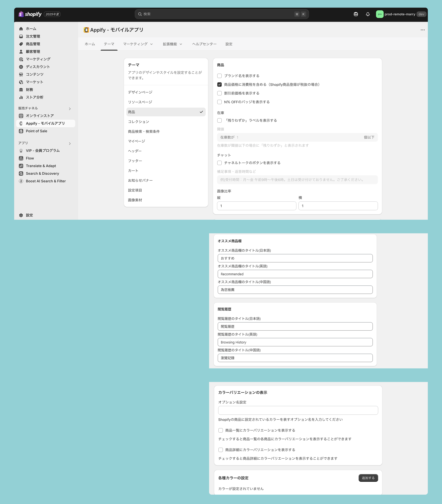Expand the 販売チャネル section chevron
Screen dimensions: 442x504
pyautogui.click(x=70, y=109)
